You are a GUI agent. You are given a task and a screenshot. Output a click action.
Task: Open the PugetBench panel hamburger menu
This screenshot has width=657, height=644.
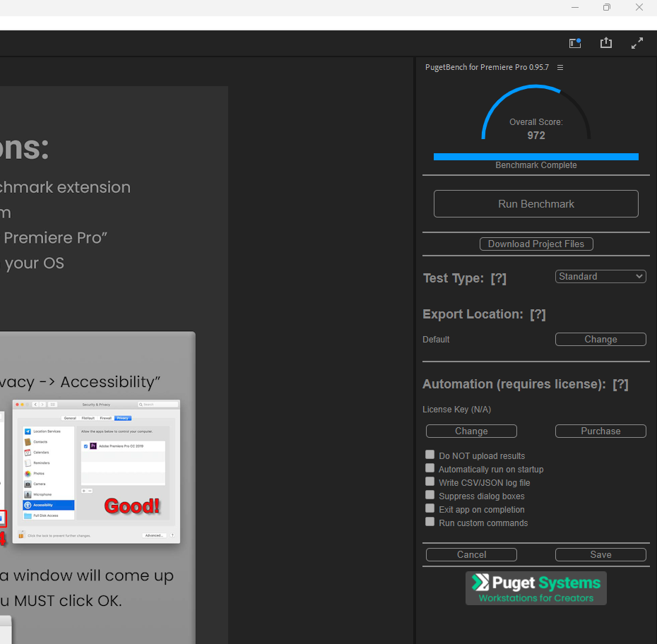pyautogui.click(x=560, y=67)
